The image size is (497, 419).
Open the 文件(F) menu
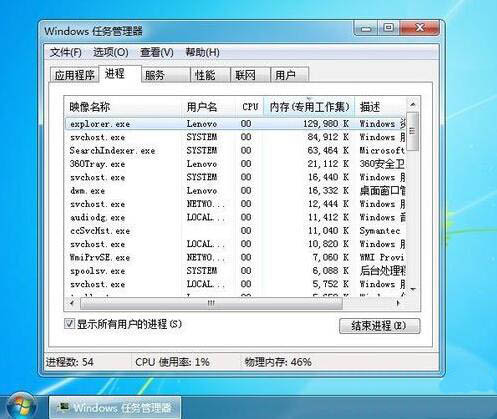66,52
